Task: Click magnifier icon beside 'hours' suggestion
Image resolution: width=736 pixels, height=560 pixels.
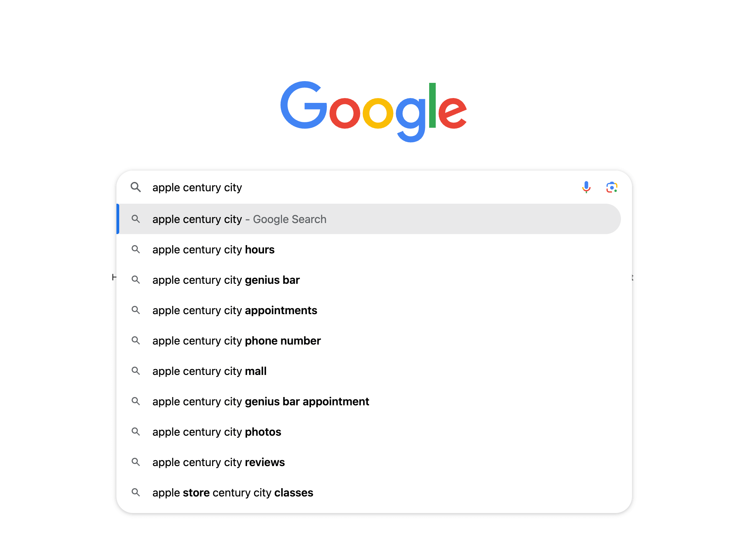Action: tap(136, 249)
